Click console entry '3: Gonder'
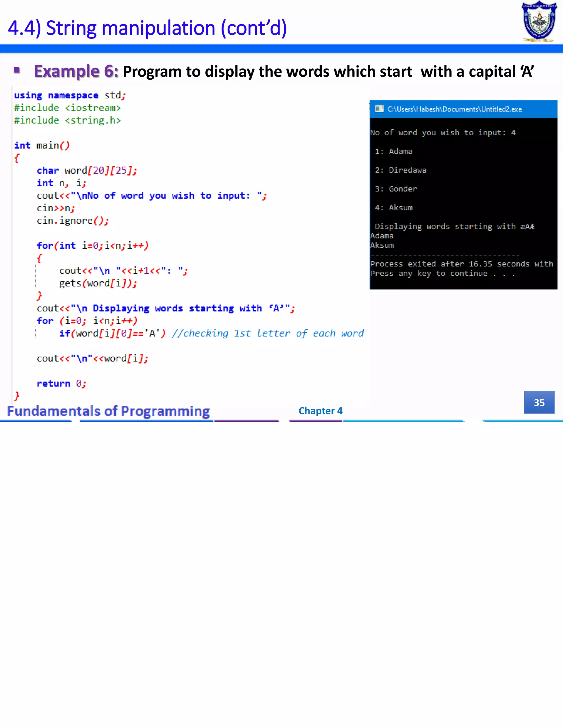Viewport: 563px width, 728px height. (396, 189)
